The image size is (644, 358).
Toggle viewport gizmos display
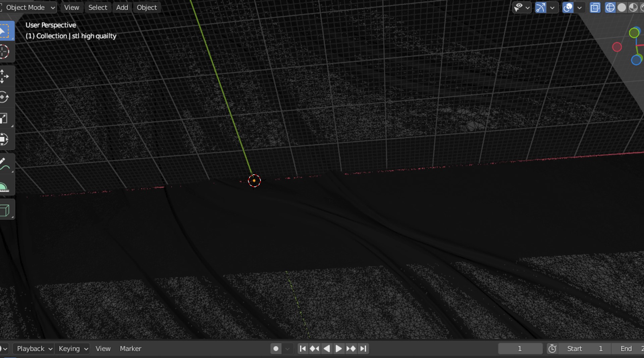pos(541,7)
